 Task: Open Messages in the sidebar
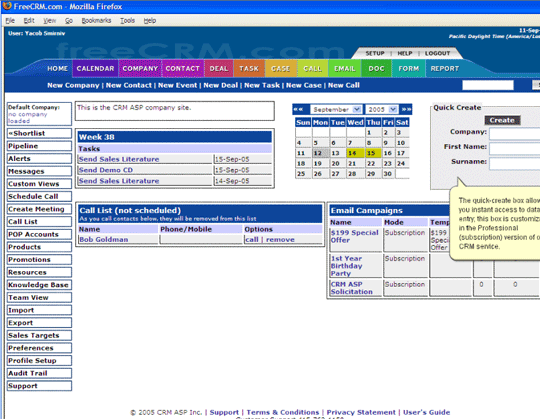click(x=39, y=171)
